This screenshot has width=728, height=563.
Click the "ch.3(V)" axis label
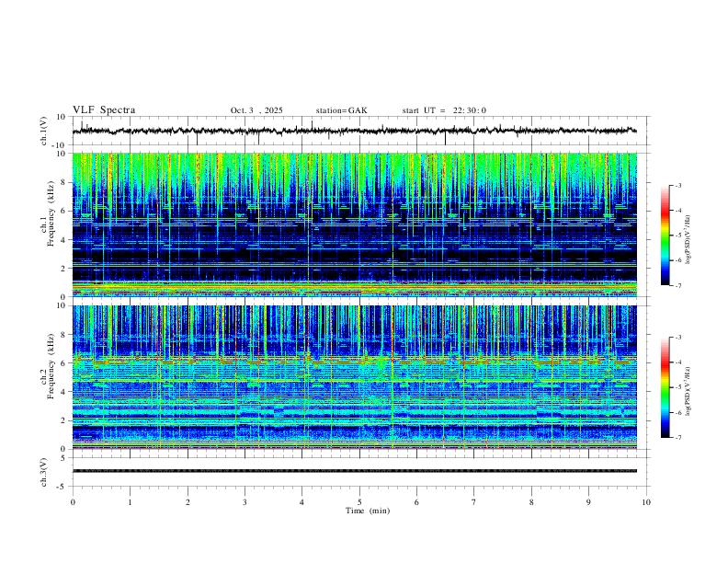pos(44,472)
